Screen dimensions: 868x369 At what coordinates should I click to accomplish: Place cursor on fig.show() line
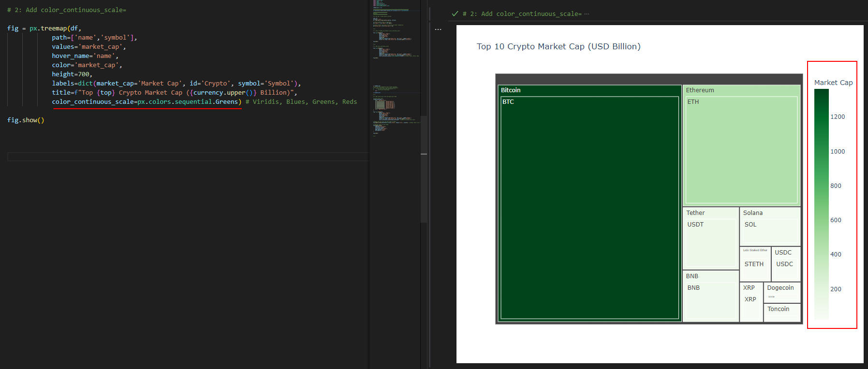click(26, 120)
